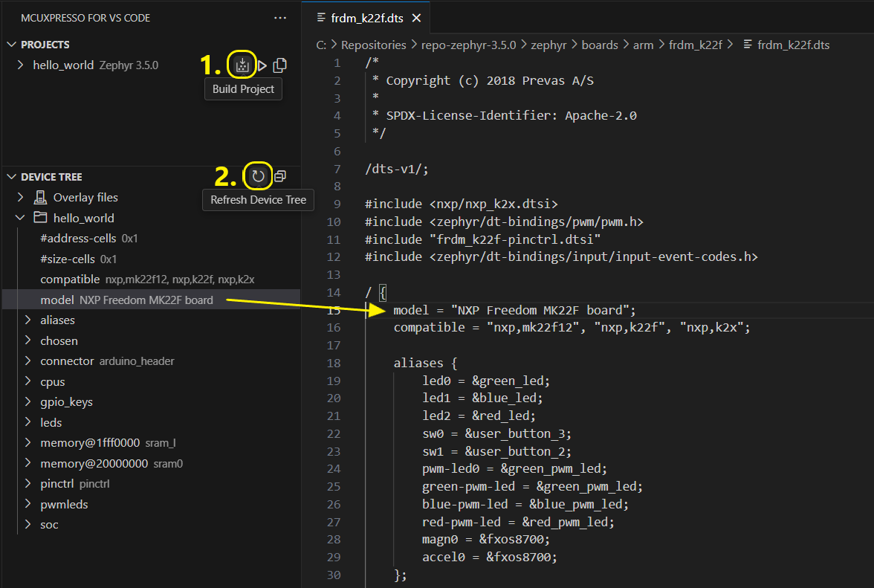Click the Build Project tooltip label

tap(243, 88)
